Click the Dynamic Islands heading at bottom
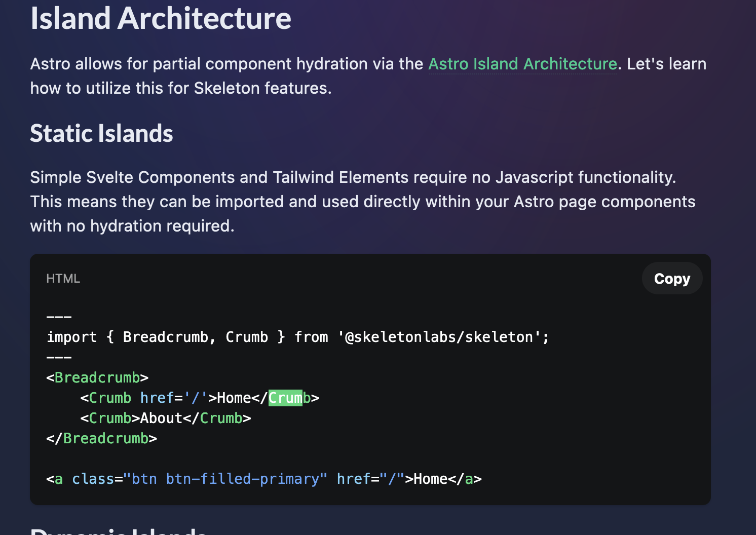756x535 pixels. click(x=118, y=531)
